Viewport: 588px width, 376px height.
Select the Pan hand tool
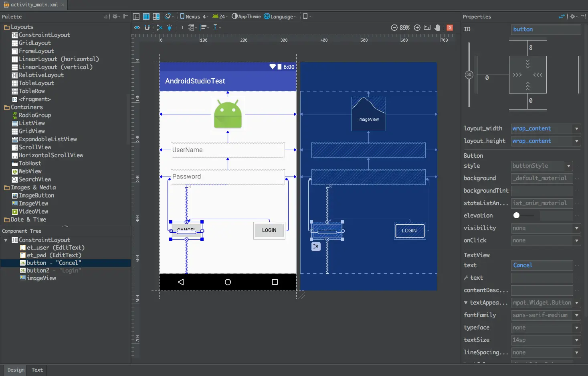(x=438, y=28)
